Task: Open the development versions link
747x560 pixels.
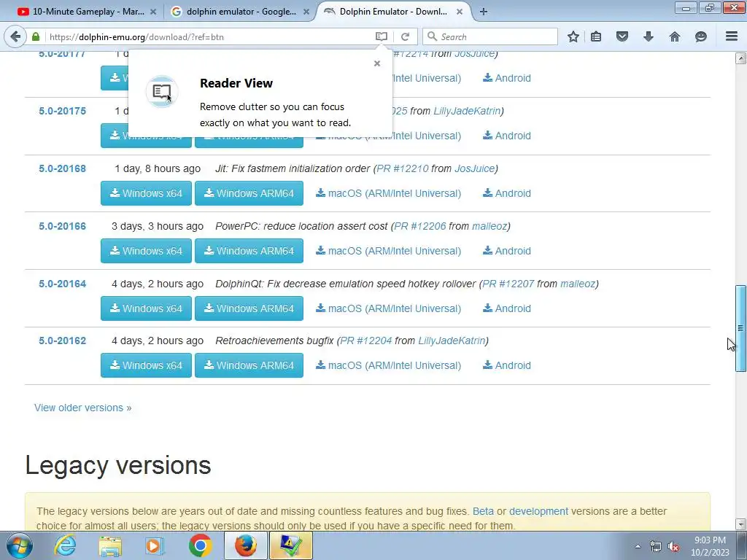Action: [539, 511]
